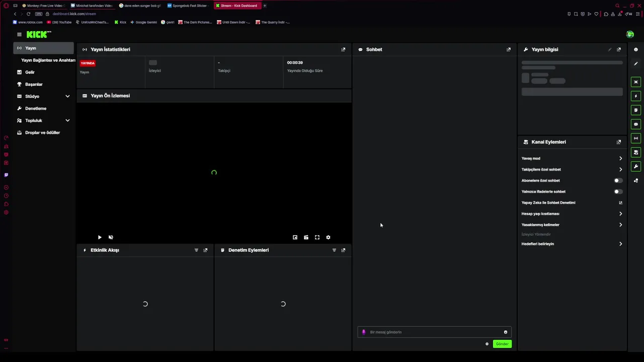
Task: Switch to the Spongebob Fast Sticker tab
Action: point(188,6)
